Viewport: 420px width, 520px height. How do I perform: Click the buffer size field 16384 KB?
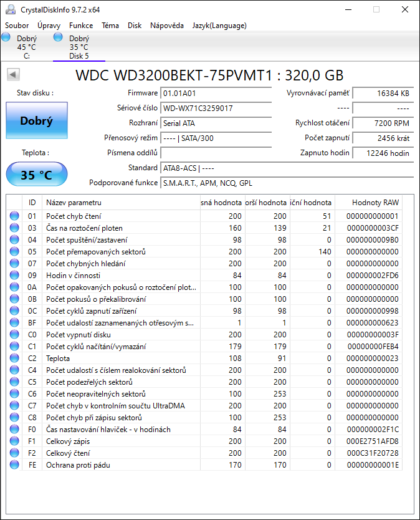(383, 93)
